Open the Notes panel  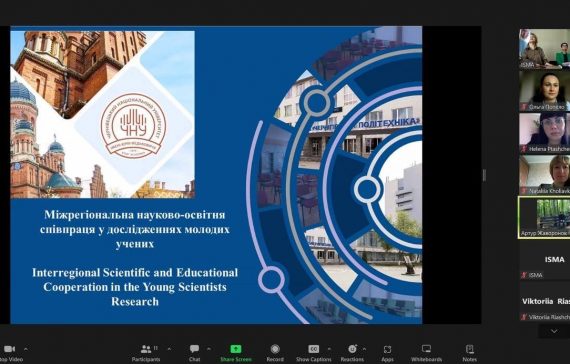pyautogui.click(x=469, y=349)
